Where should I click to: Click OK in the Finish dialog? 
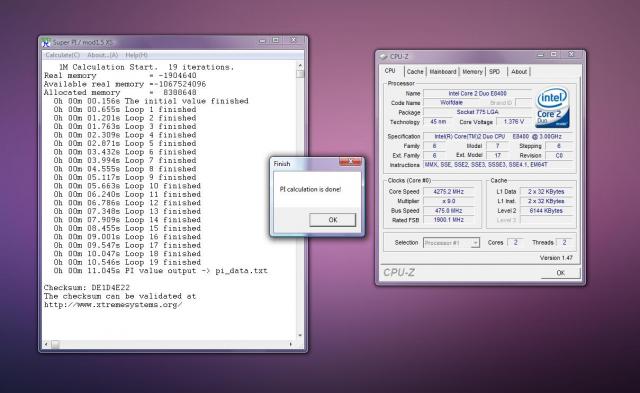point(332,220)
